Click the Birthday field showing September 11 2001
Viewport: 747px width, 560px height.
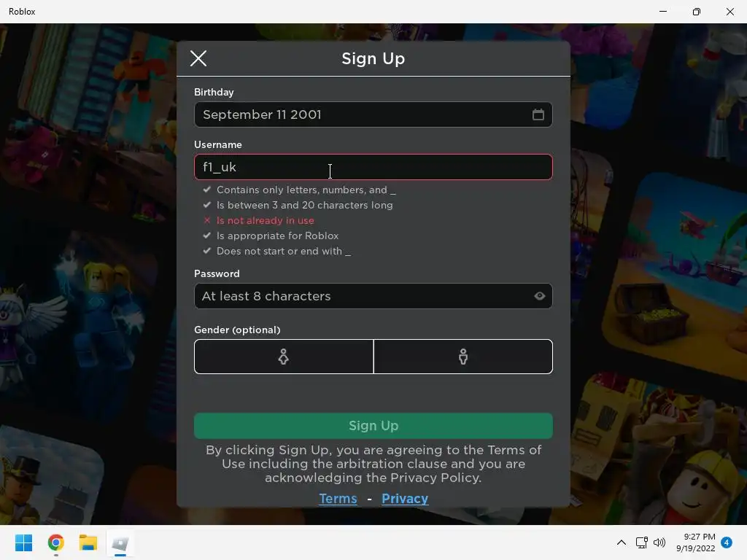[373, 114]
